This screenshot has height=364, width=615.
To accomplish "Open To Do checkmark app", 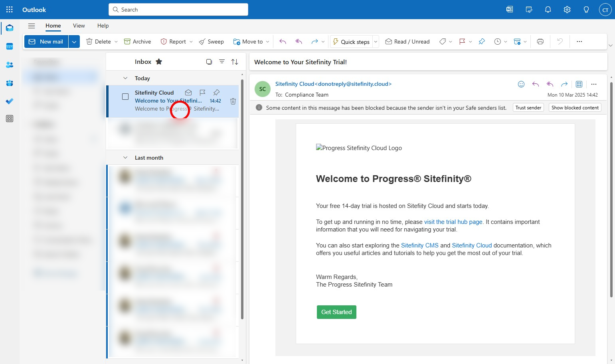I will [x=10, y=101].
